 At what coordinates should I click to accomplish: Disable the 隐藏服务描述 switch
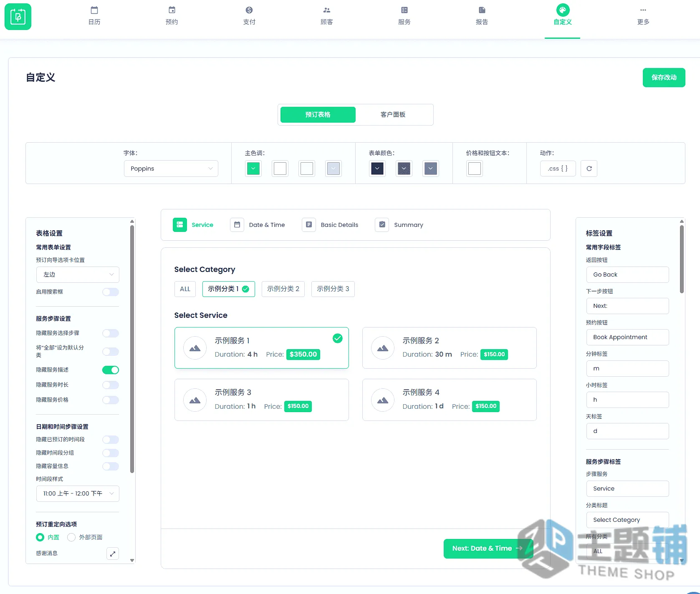pos(111,370)
